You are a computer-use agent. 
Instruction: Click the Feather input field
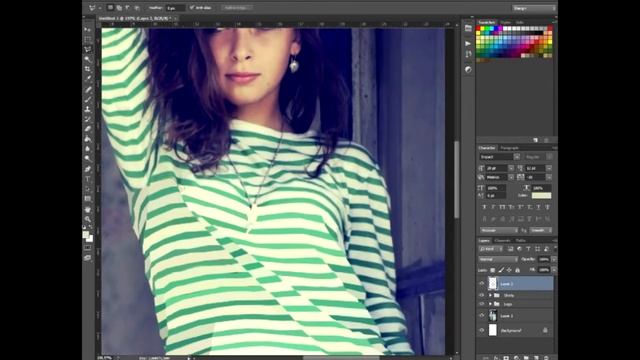coord(175,7)
